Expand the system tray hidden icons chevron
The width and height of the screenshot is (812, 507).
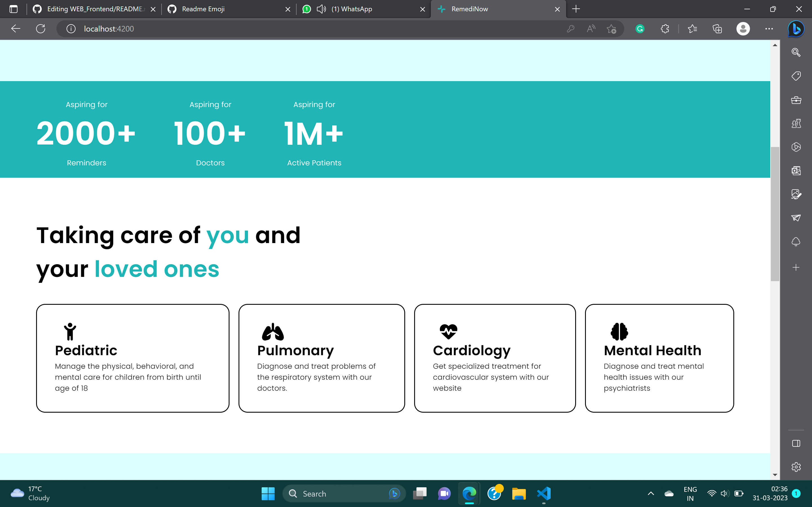[651, 493]
